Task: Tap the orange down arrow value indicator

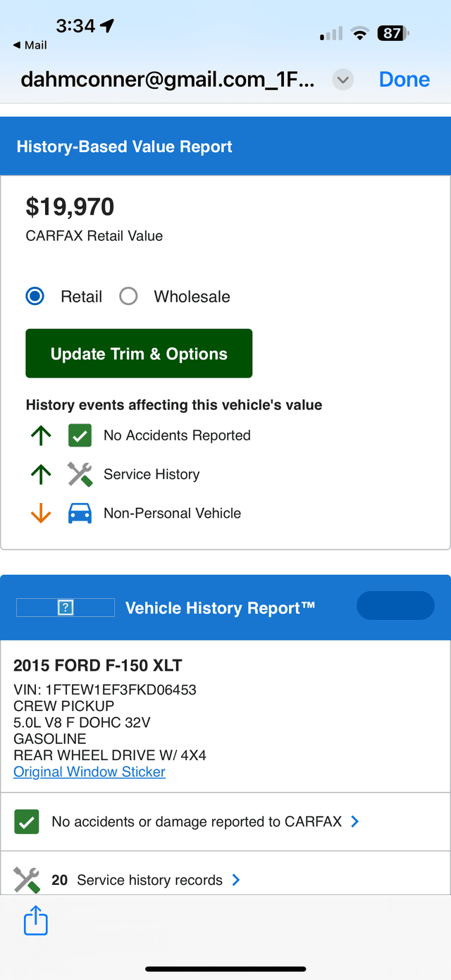Action: 41,514
